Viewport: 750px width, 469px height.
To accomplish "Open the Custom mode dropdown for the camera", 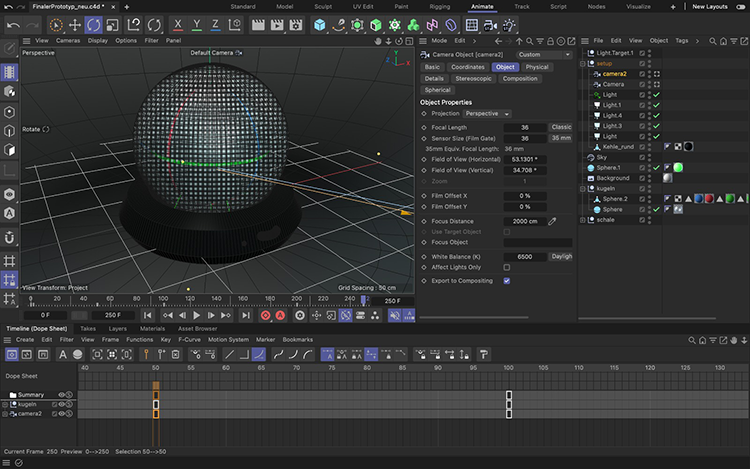I will (544, 54).
